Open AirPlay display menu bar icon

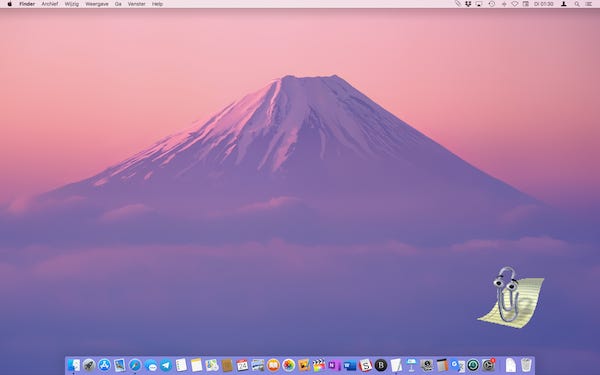(479, 4)
